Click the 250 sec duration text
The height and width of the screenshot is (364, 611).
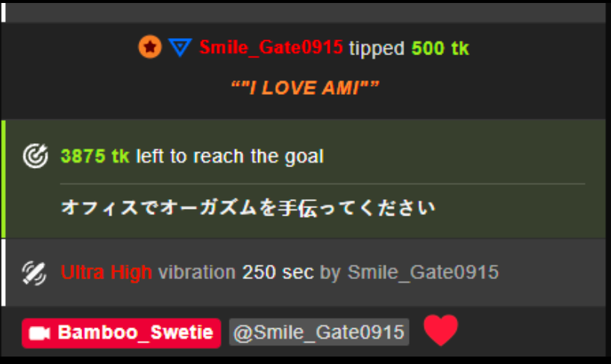point(278,272)
